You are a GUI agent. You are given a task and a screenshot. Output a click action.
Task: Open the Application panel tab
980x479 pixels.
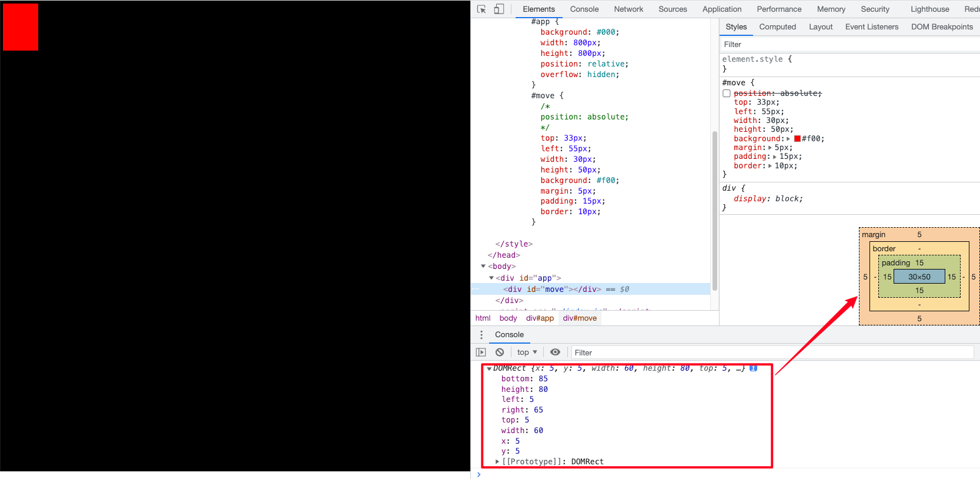[x=722, y=9]
